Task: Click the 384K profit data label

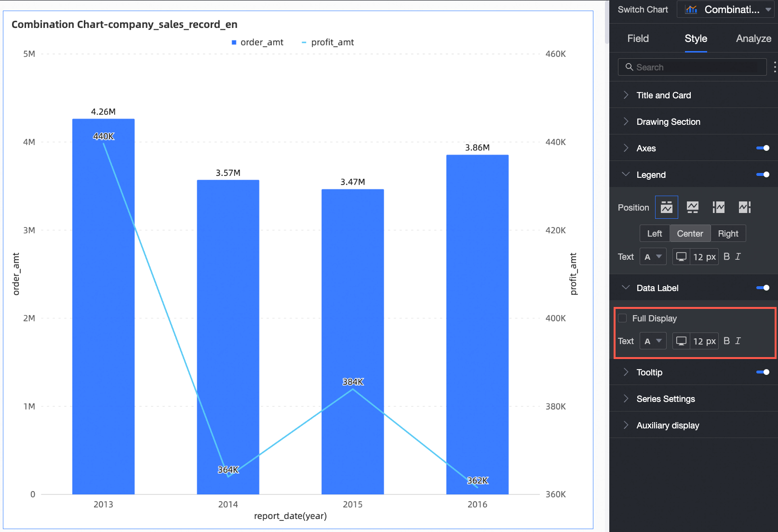Action: pos(353,382)
